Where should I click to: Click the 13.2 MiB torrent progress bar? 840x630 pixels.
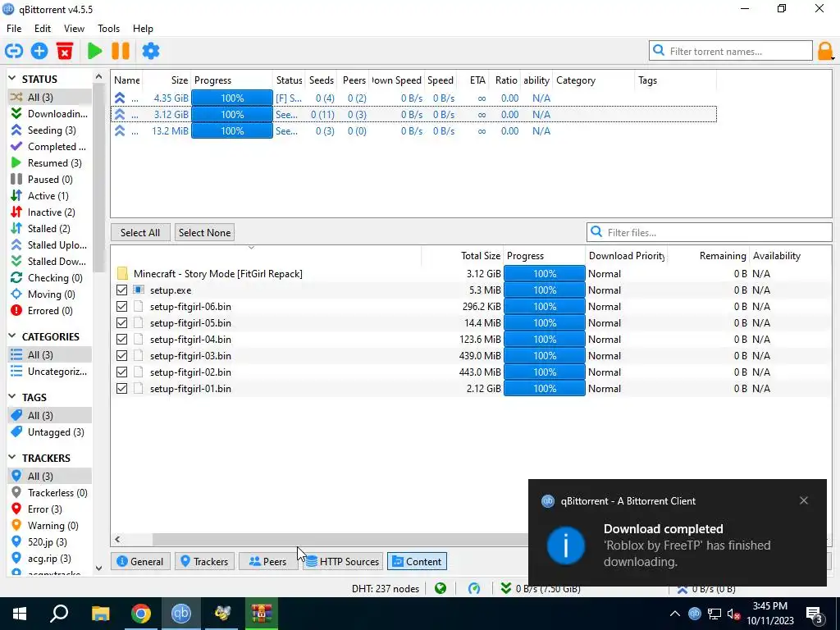pyautogui.click(x=232, y=131)
